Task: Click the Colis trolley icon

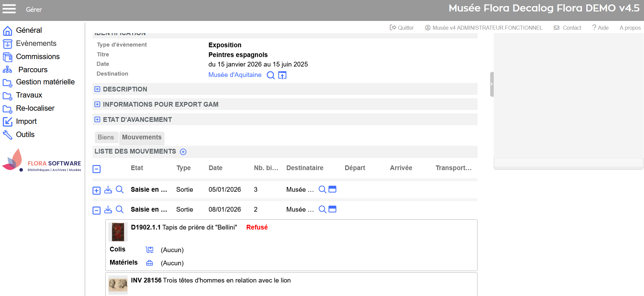Action: click(149, 250)
